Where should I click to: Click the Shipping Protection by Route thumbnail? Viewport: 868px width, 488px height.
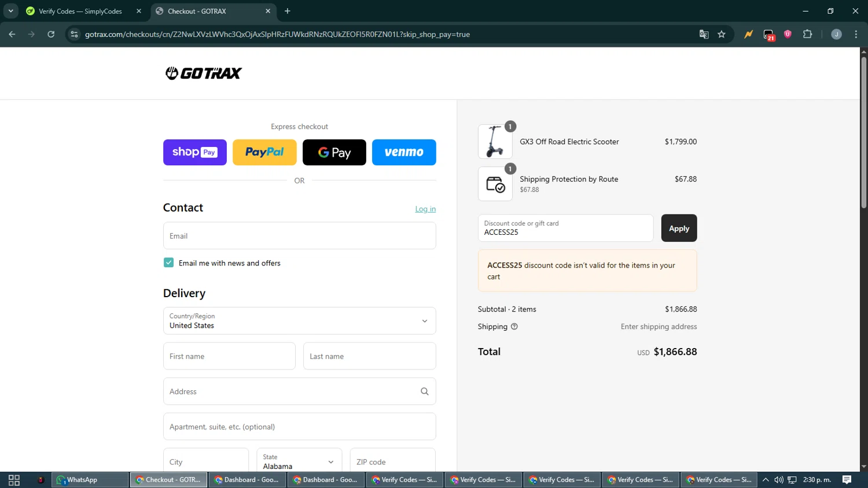[495, 184]
